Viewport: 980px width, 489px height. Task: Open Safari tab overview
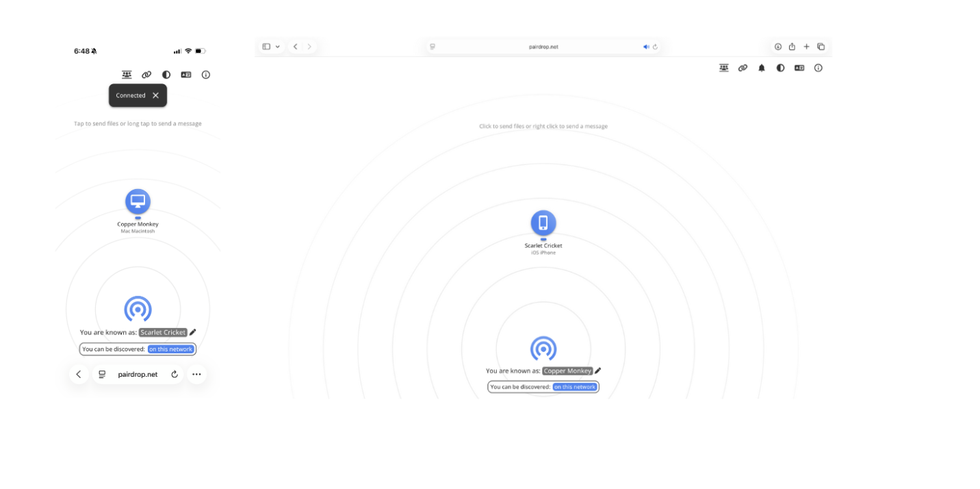821,47
